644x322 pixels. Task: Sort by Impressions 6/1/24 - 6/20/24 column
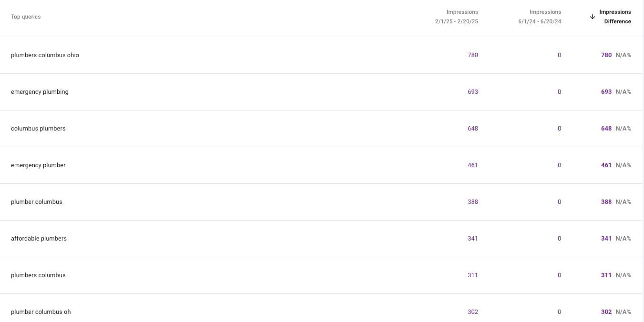540,17
